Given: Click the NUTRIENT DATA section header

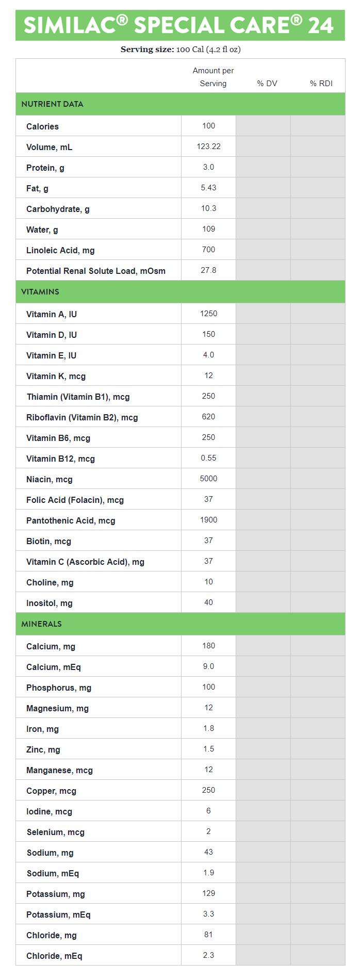Looking at the screenshot, I should [52, 104].
